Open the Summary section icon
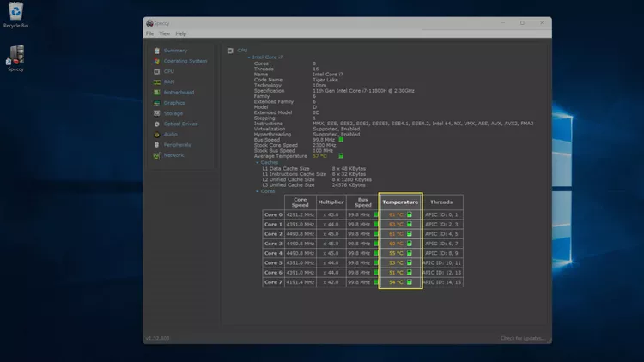This screenshot has width=644, height=362. point(156,51)
